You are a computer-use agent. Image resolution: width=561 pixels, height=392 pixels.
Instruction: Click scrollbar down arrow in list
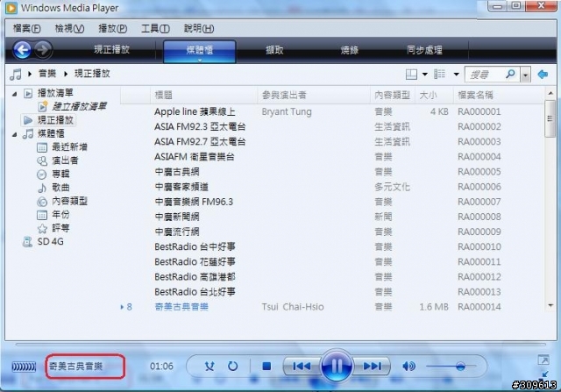[x=550, y=306]
